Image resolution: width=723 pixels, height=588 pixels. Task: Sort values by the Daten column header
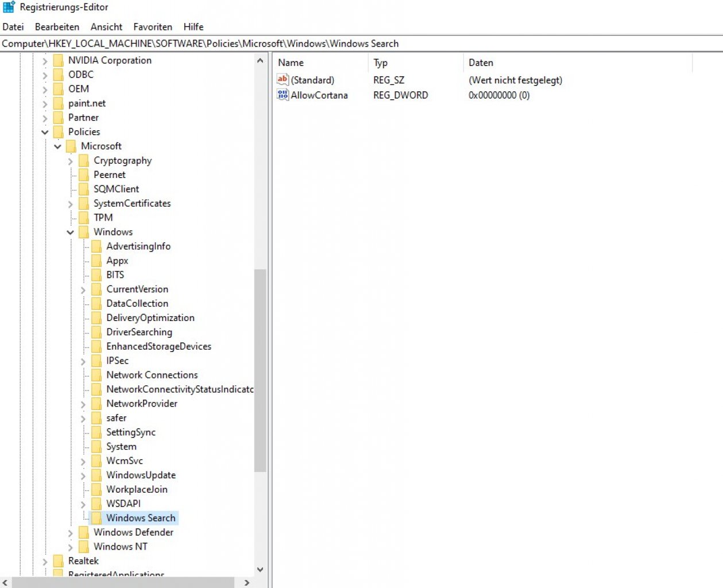pyautogui.click(x=578, y=63)
